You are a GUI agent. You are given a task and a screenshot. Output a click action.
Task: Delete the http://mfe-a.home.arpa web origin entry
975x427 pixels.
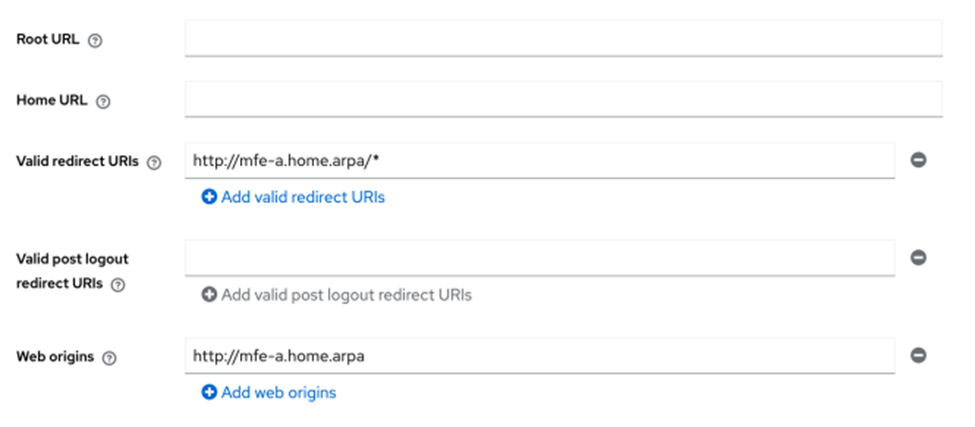coord(918,355)
